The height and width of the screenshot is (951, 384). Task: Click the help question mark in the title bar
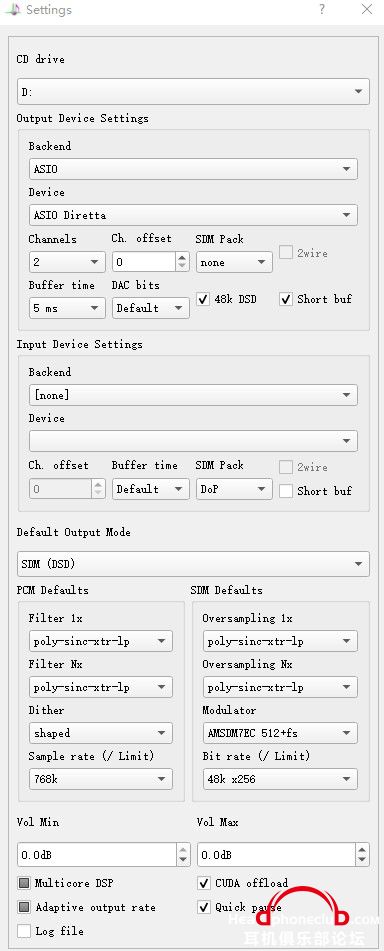(322, 9)
